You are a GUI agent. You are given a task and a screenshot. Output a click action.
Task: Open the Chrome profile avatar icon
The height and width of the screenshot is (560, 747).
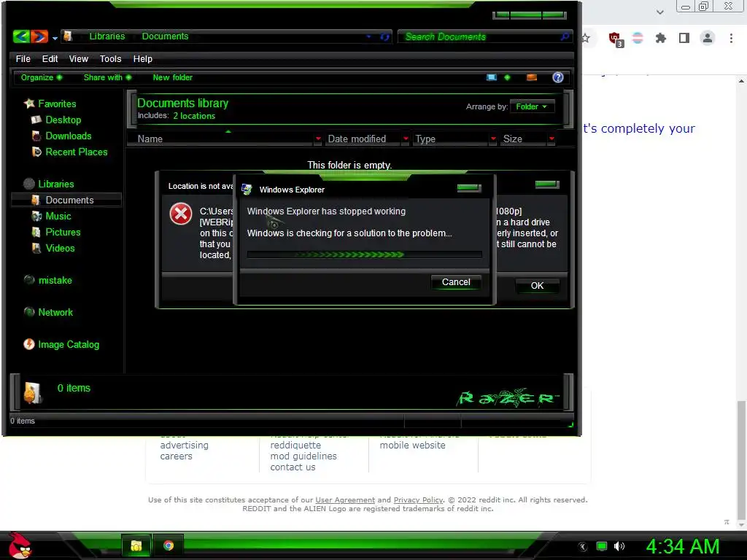tap(708, 38)
